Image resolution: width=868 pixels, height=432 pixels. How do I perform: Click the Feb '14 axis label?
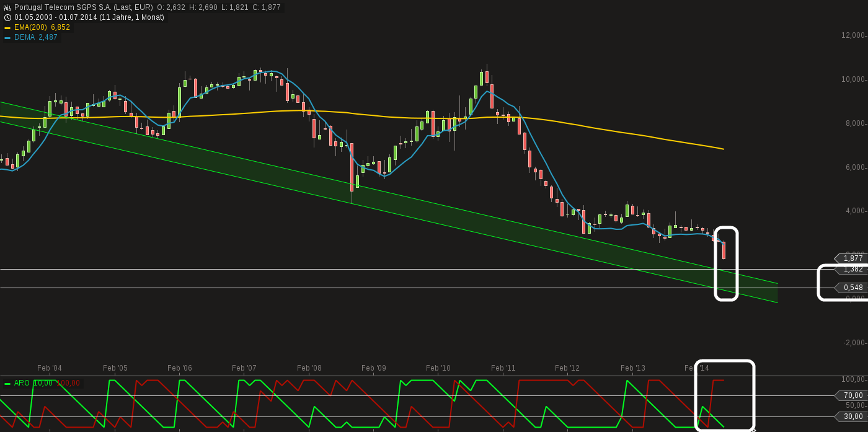point(697,368)
